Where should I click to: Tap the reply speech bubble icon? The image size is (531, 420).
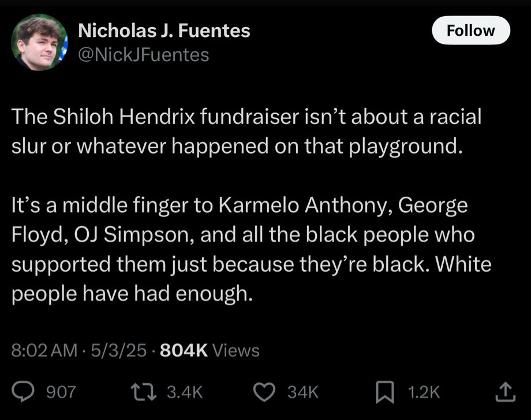click(23, 392)
